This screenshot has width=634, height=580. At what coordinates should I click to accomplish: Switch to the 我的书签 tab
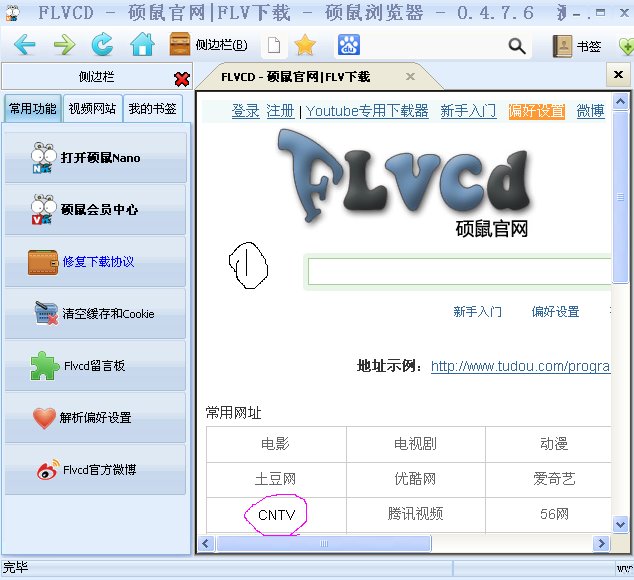(x=152, y=108)
